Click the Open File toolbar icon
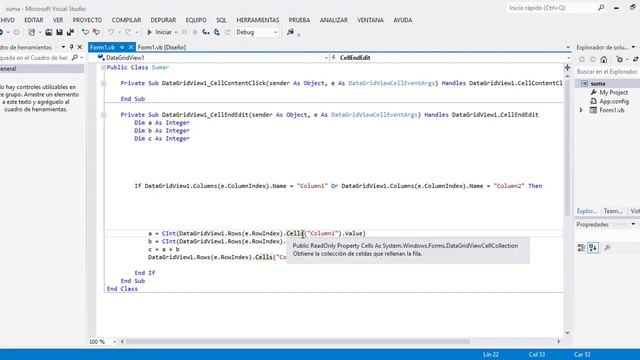Image resolution: width=640 pixels, height=360 pixels. pos(49,32)
